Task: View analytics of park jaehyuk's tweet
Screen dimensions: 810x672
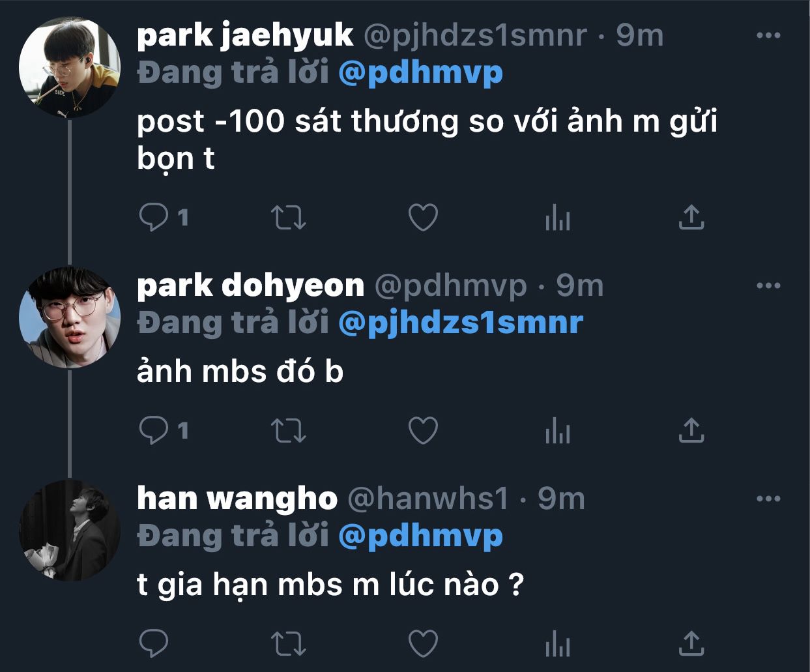Action: click(558, 218)
